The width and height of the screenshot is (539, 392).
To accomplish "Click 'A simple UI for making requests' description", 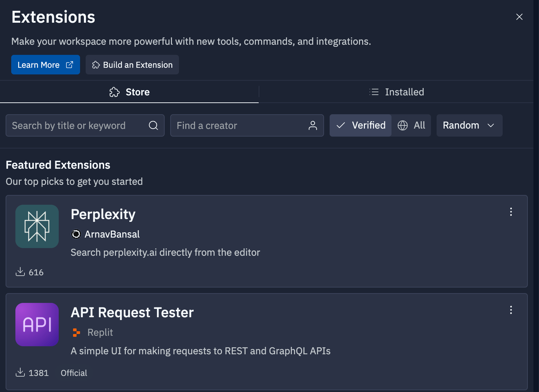I will 201,351.
